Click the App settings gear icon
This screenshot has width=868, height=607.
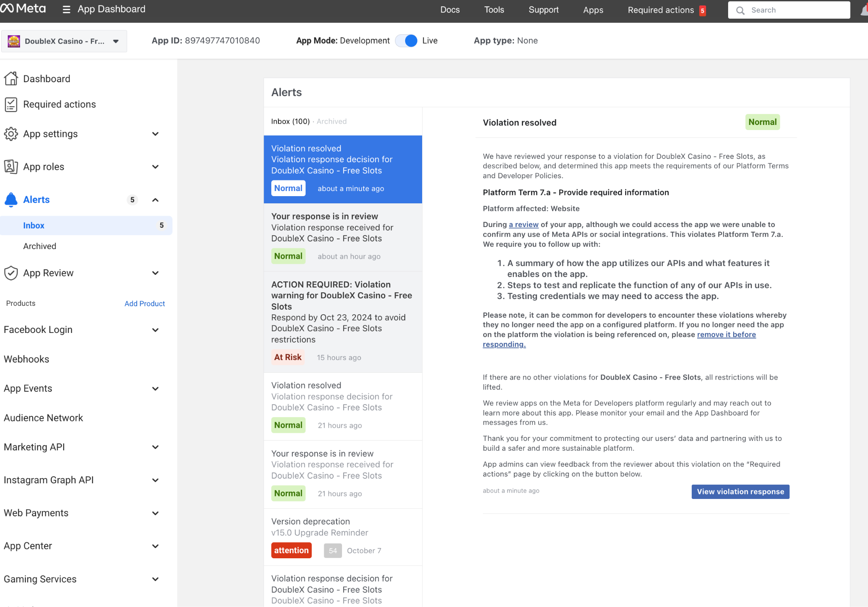point(11,134)
